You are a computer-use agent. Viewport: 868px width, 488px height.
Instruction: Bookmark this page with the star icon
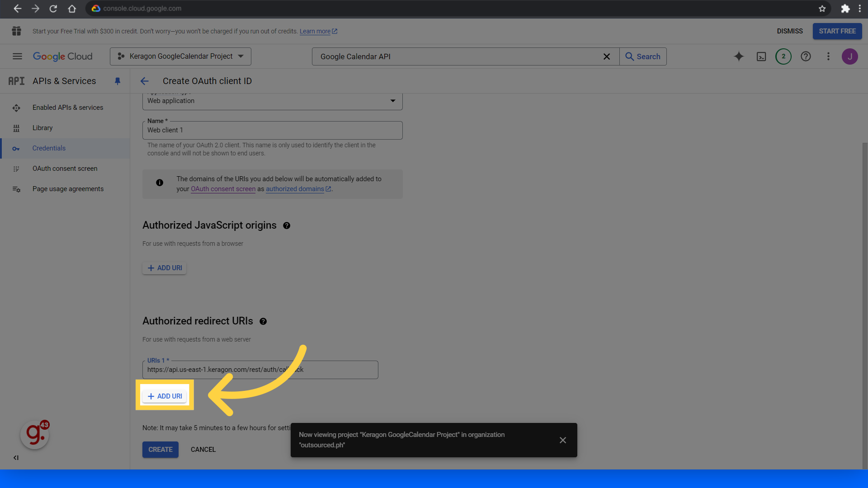tap(822, 9)
